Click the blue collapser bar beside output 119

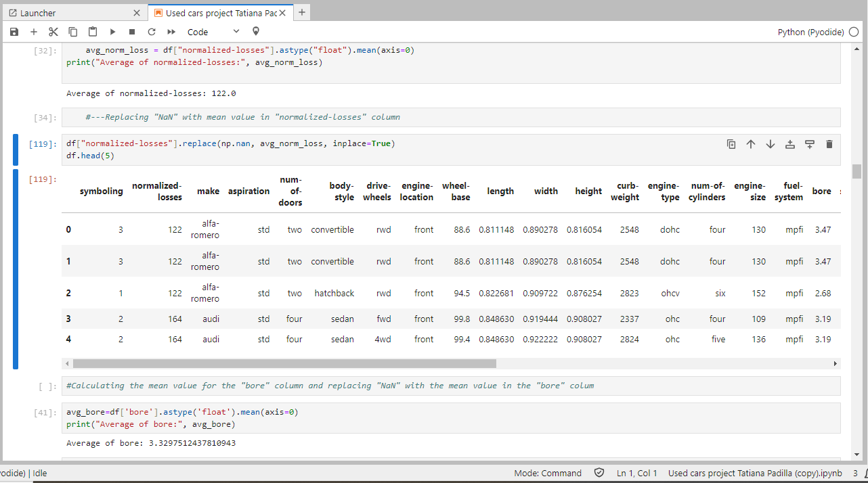coord(16,269)
